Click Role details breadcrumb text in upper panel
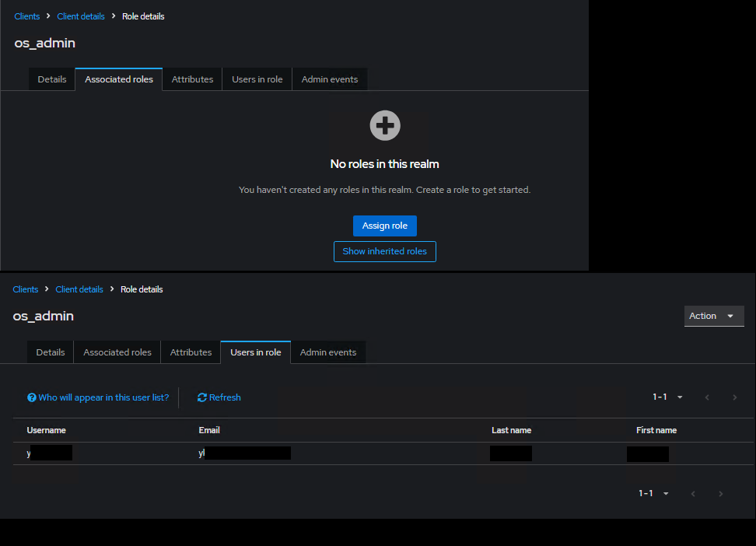 point(143,16)
